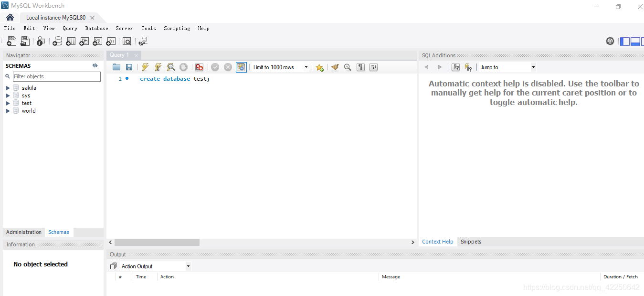Create a new table using the toolbar icon

point(71,41)
